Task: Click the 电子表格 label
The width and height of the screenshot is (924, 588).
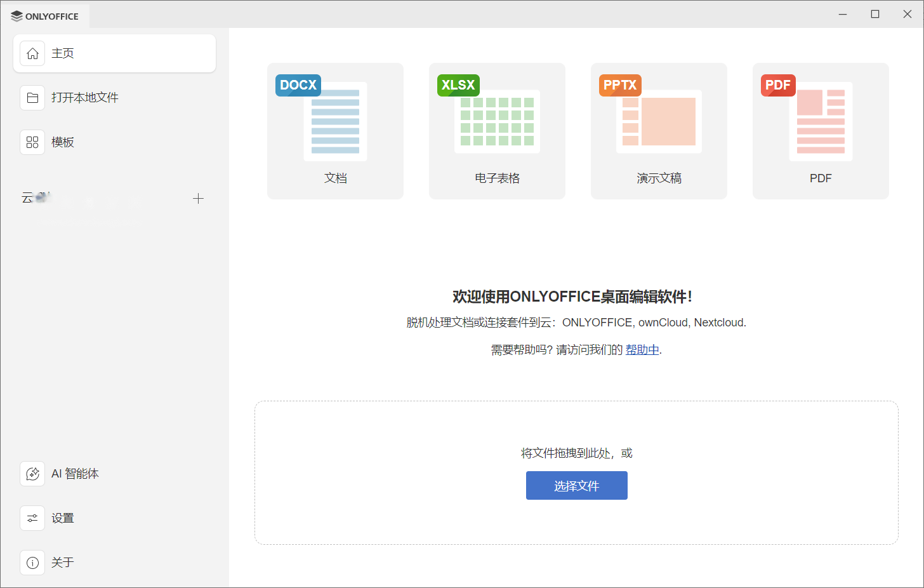Action: [497, 178]
